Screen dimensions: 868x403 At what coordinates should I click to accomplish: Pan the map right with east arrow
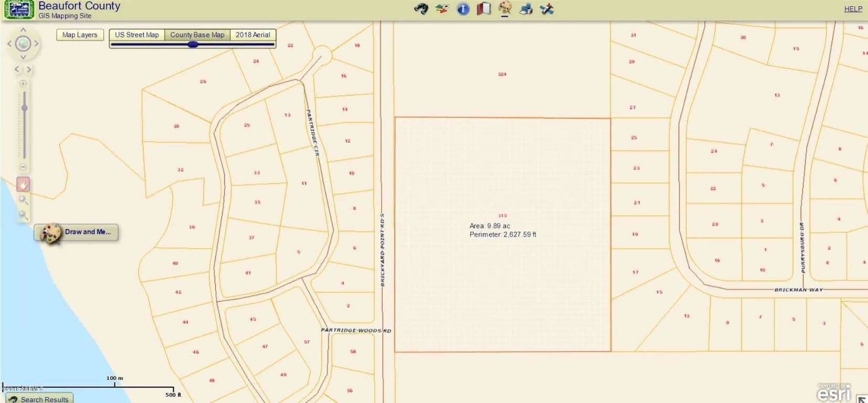pos(37,44)
